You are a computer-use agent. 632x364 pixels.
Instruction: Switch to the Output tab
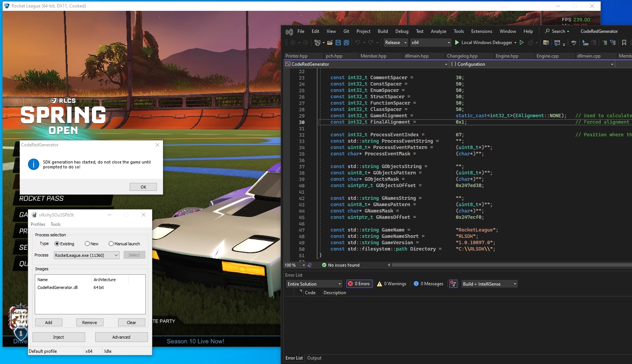(x=314, y=358)
